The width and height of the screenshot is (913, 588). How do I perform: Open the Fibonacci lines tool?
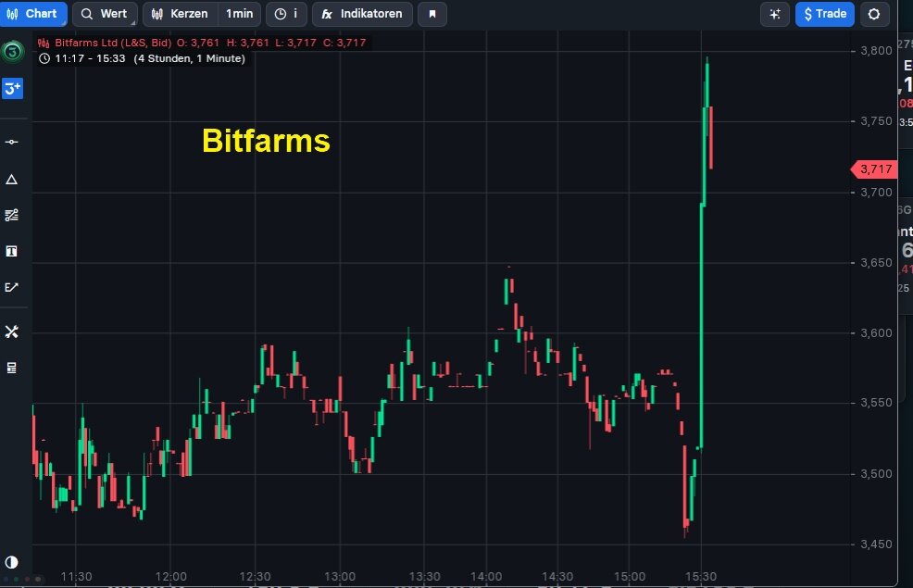click(x=12, y=215)
